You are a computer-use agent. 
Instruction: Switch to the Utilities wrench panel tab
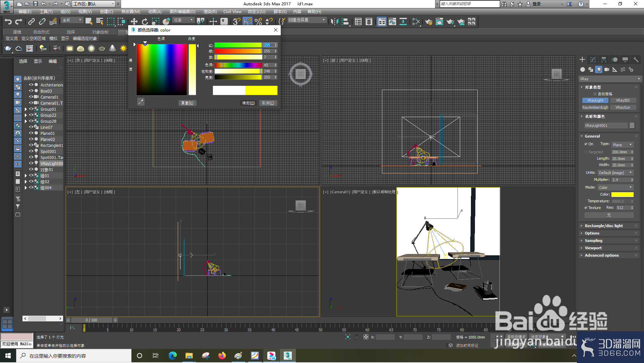pyautogui.click(x=636, y=60)
